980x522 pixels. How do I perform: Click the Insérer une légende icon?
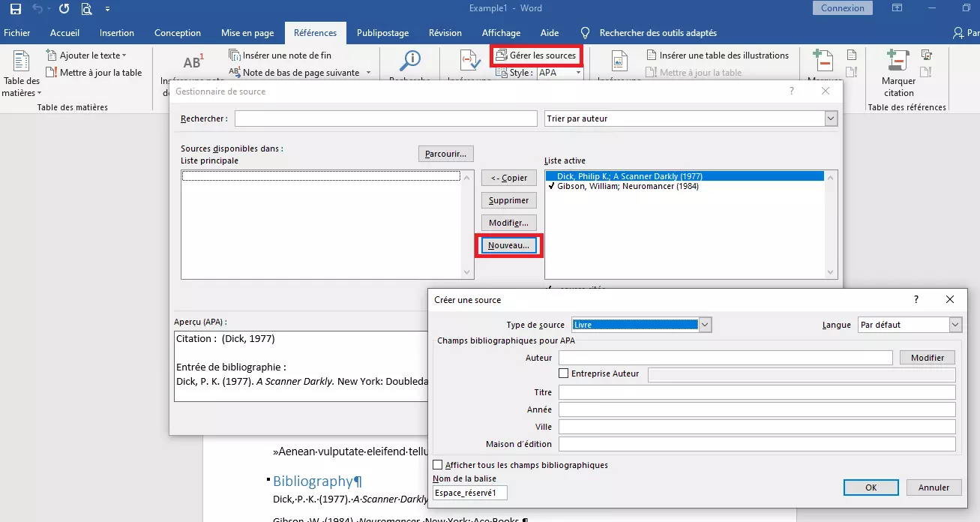pos(619,63)
